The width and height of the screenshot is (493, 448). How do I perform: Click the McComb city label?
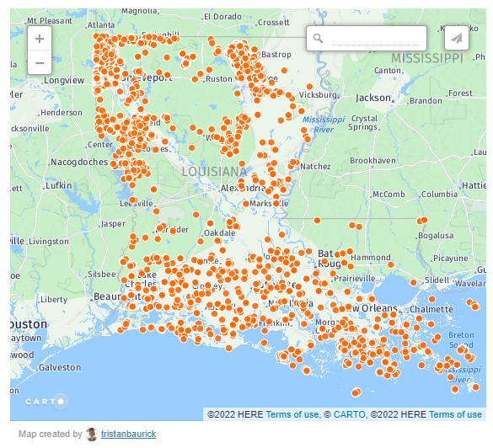click(389, 195)
